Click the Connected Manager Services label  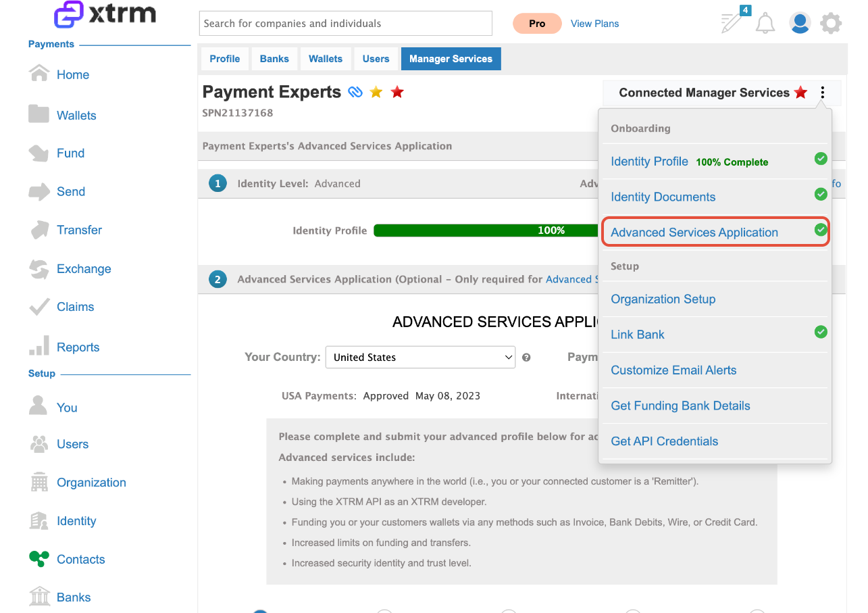tap(704, 93)
